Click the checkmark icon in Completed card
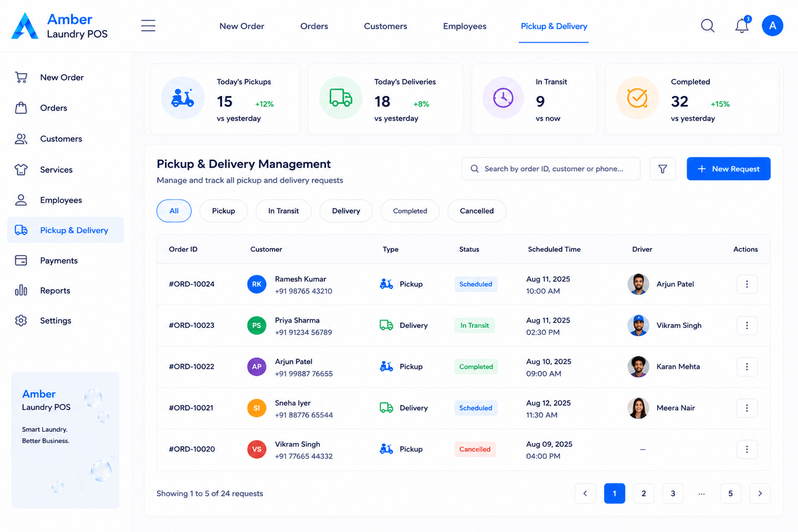Viewport: 798px width, 532px height. click(x=637, y=98)
